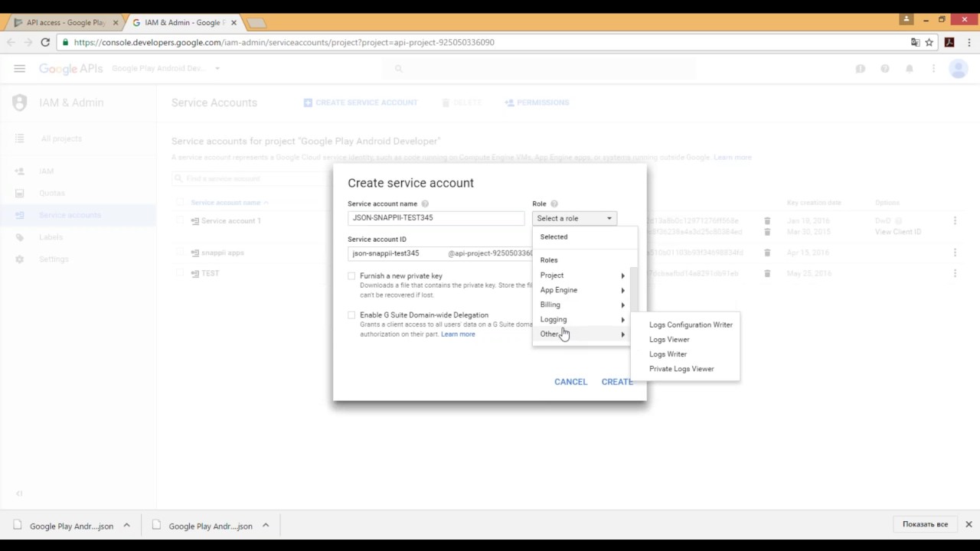
Task: Tick the select-all checkbox in table header
Action: tap(180, 203)
